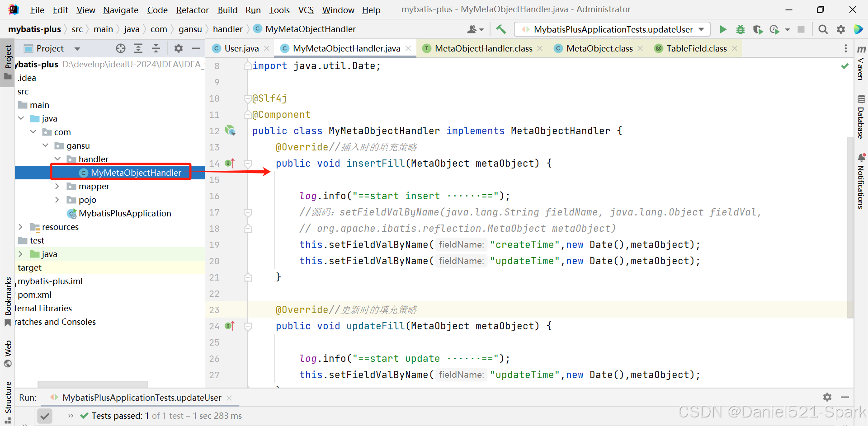Image resolution: width=868 pixels, height=426 pixels.
Task: Expand the mapper package node
Action: (57, 186)
